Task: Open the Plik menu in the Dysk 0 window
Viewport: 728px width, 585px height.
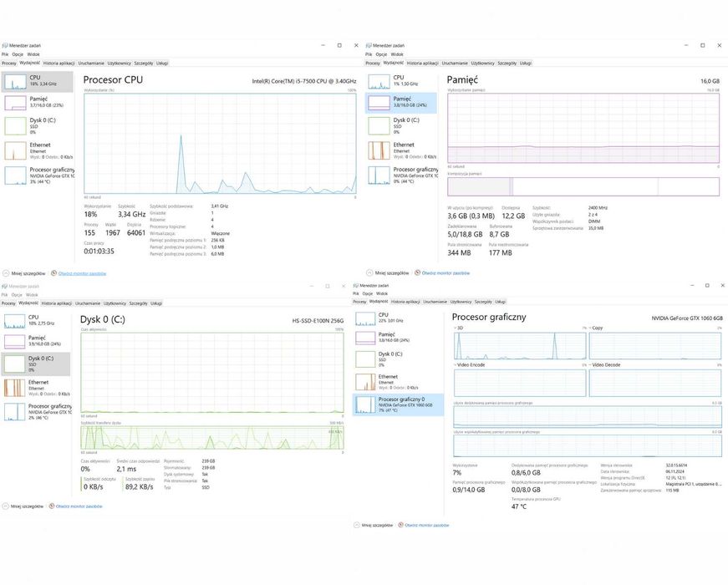Action: (x=5, y=295)
